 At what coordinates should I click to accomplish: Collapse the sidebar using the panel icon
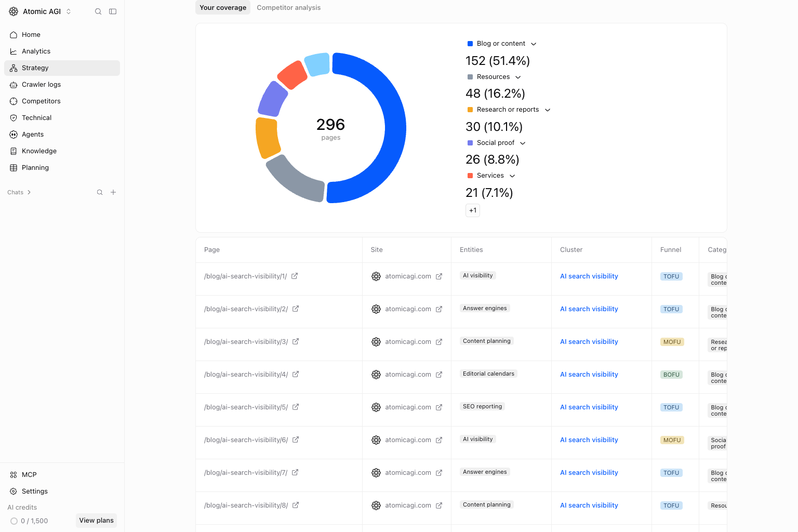coord(113,11)
